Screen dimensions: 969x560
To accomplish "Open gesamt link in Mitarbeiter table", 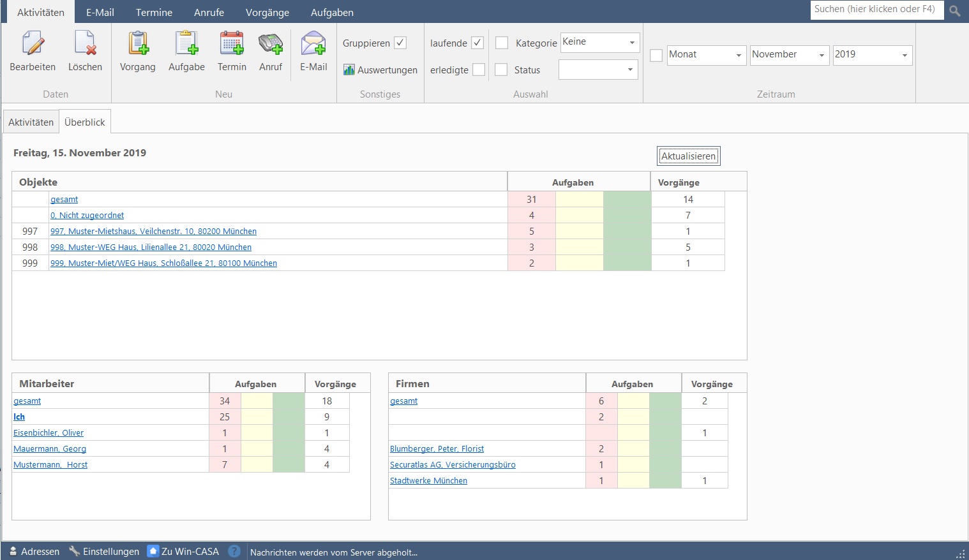I will coord(27,401).
